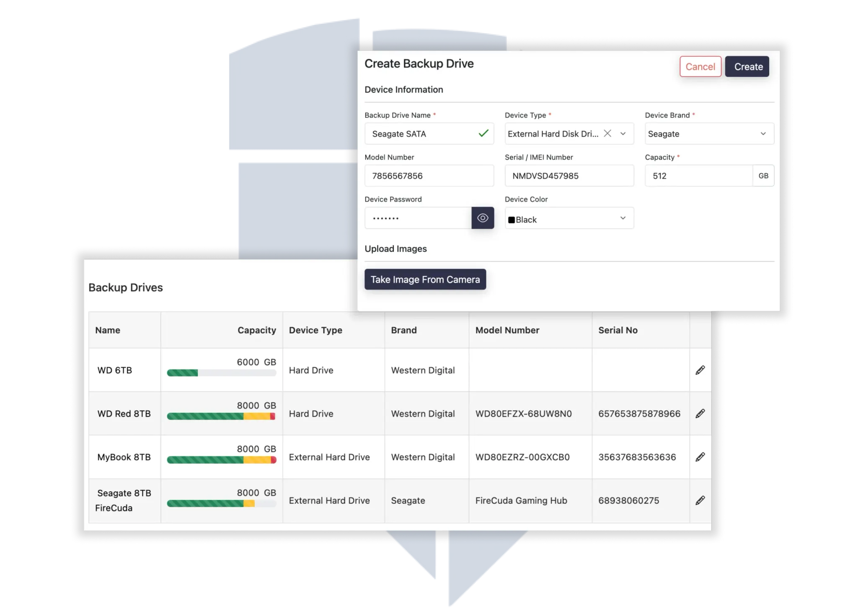Screen dimensions: 858x616
Task: Click the black color swatch in Device Color
Action: pyautogui.click(x=511, y=220)
